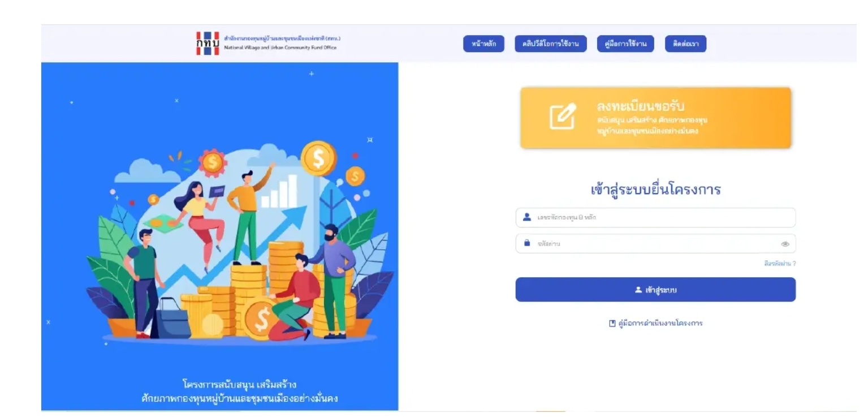Screen dimensions: 868x417
Task: Click the blue เข้าสู่ระบบ login button
Action: (x=655, y=290)
